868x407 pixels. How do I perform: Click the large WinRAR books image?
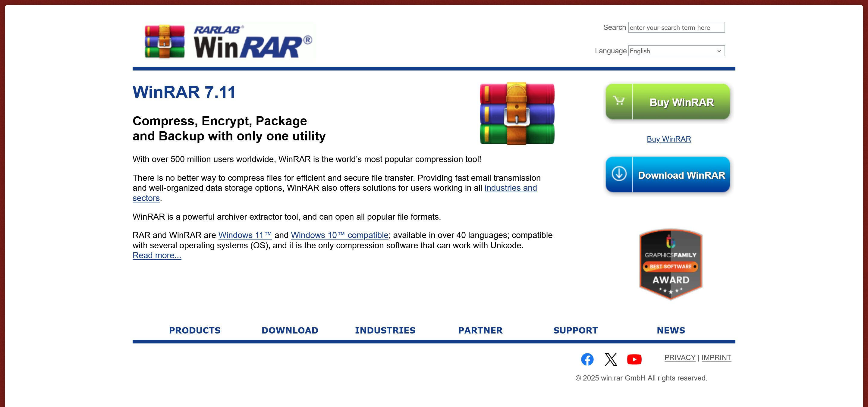coord(517,114)
